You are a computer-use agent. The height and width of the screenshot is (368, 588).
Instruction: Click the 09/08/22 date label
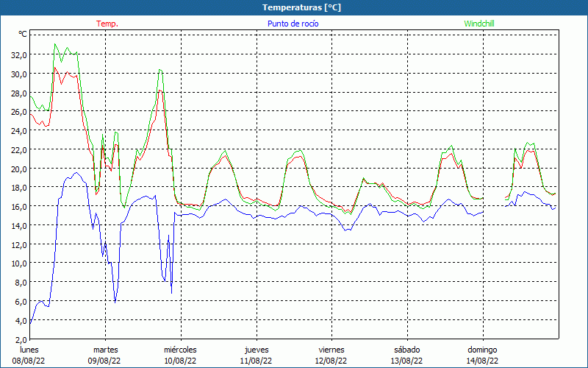[x=104, y=361]
